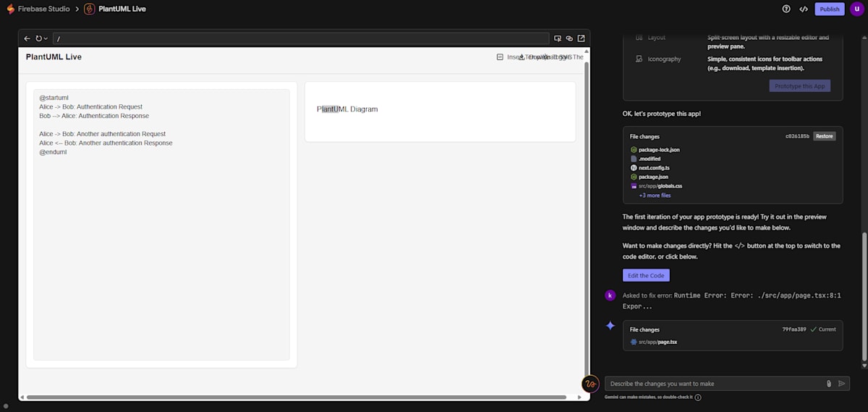Go back in the preview browser
868x412 pixels.
27,38
